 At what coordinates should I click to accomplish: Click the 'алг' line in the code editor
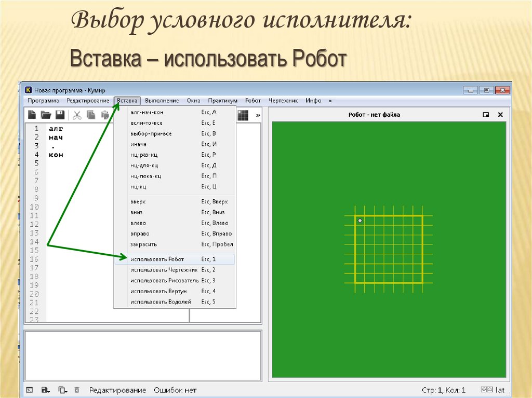pyautogui.click(x=56, y=129)
